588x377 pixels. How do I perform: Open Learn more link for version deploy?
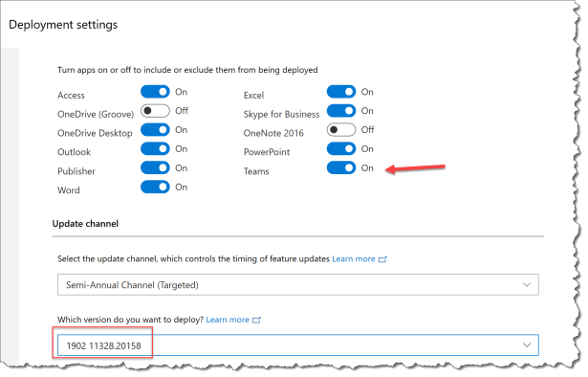(228, 320)
